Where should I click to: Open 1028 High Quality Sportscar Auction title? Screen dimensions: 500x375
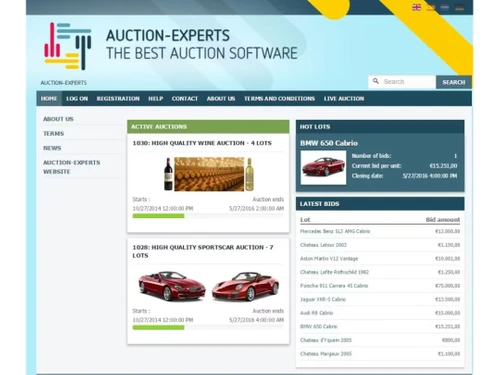(203, 251)
